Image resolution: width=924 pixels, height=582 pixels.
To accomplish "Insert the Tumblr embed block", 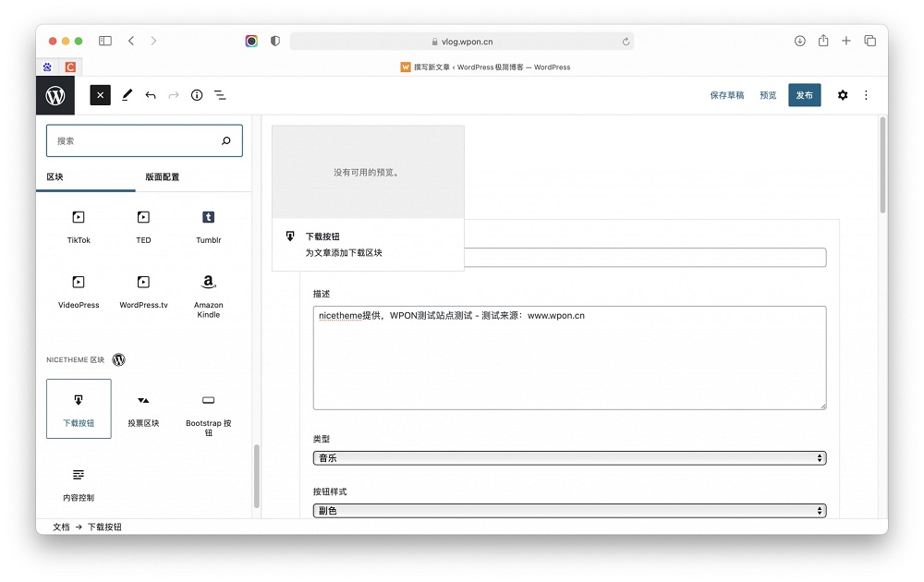I will (208, 224).
